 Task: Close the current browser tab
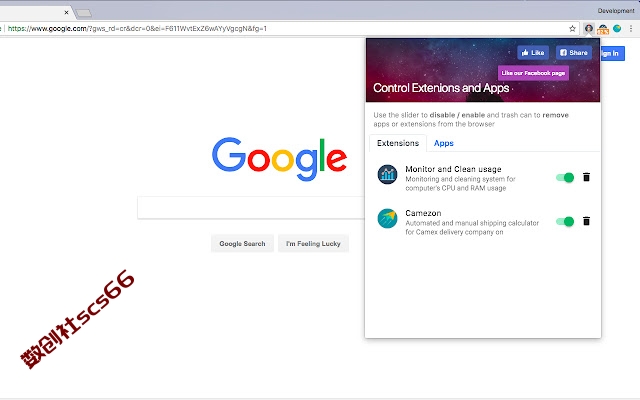coord(66,13)
